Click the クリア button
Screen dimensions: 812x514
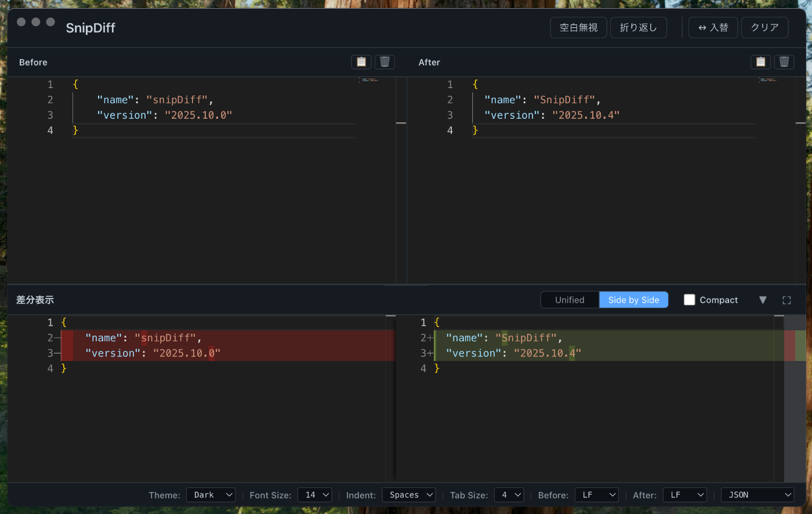(764, 28)
